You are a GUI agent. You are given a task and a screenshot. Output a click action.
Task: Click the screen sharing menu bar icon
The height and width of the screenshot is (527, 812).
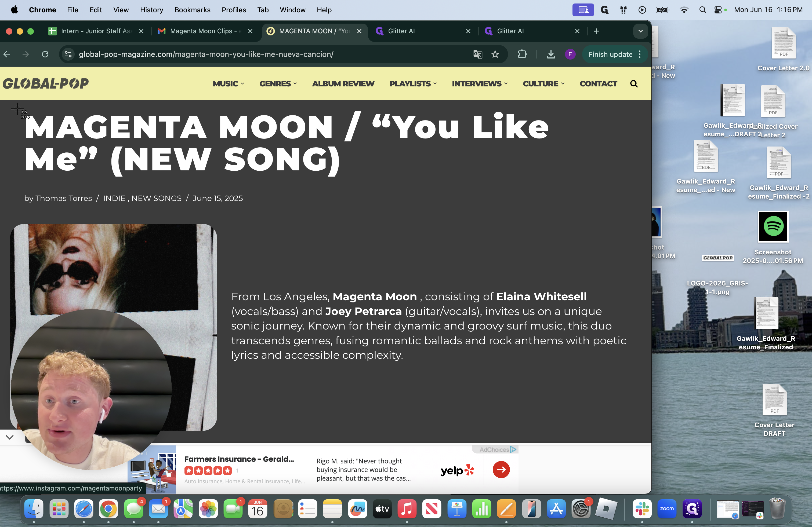tap(583, 10)
